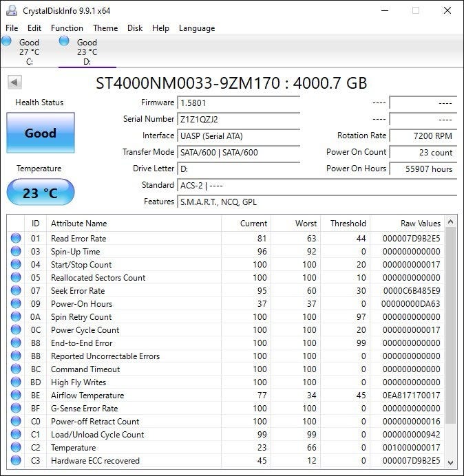The width and height of the screenshot is (464, 476).
Task: Click the Features field S.M.A.R.T., NCQ, GPL
Action: (x=317, y=202)
